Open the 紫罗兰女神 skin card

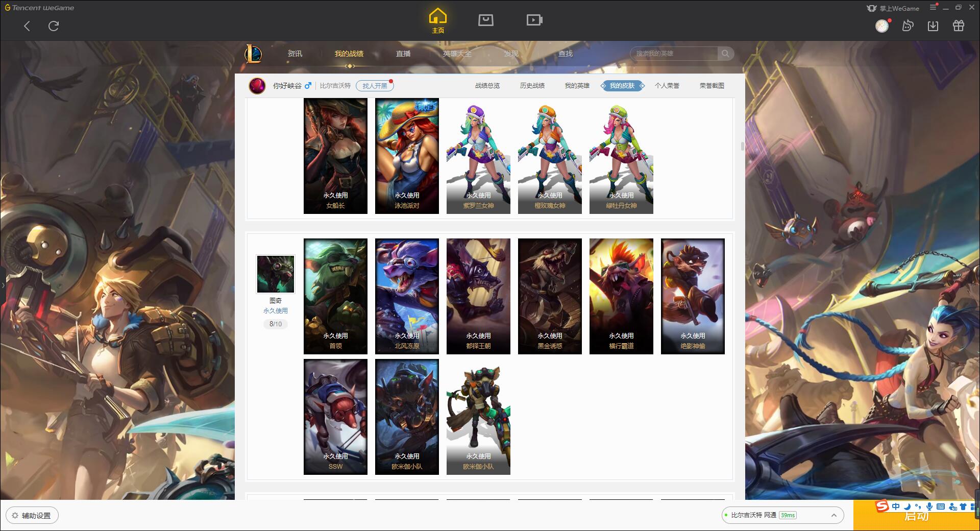point(478,156)
